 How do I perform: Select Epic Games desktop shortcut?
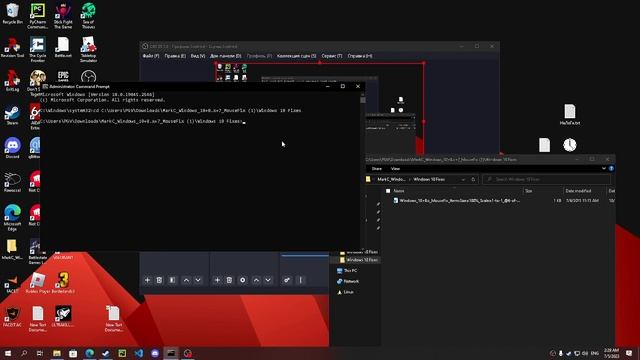[63, 77]
